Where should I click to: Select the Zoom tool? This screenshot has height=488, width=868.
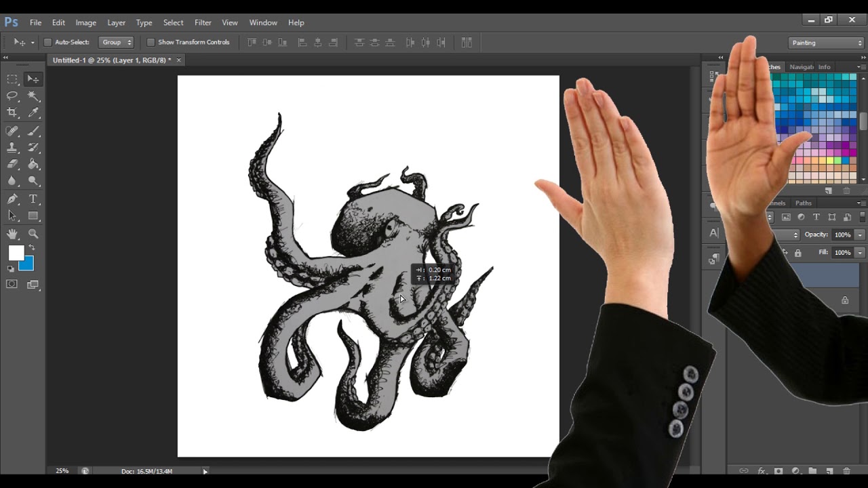[33, 234]
